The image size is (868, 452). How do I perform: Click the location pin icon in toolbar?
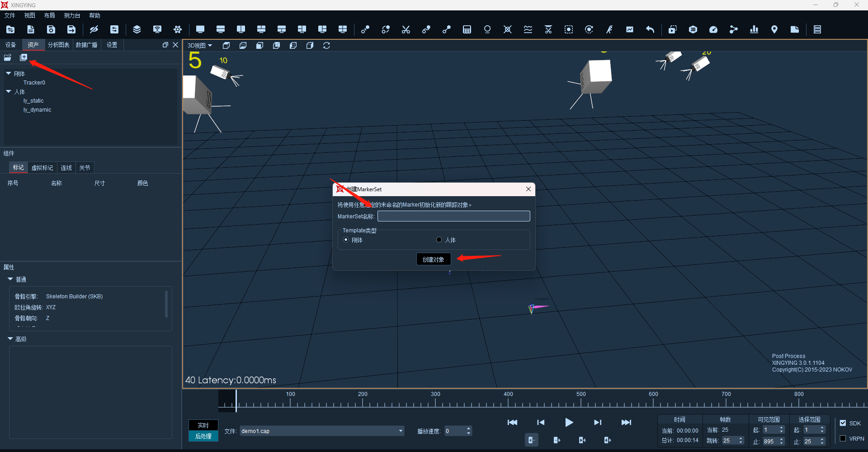tap(774, 29)
